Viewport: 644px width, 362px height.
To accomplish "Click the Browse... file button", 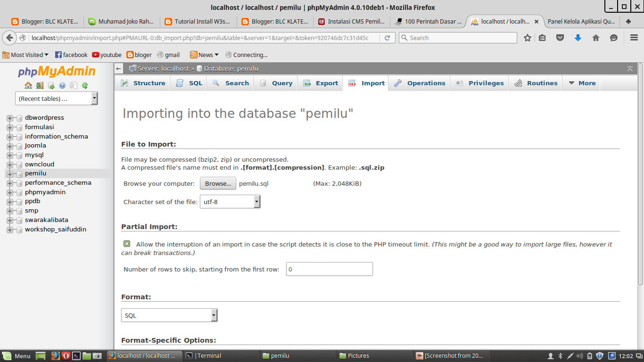I will coord(218,183).
